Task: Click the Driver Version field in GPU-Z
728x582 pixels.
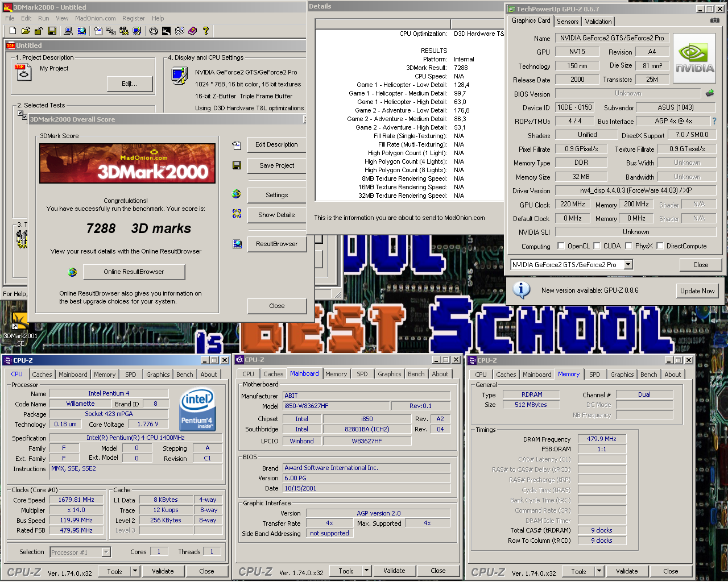Action: [x=636, y=190]
